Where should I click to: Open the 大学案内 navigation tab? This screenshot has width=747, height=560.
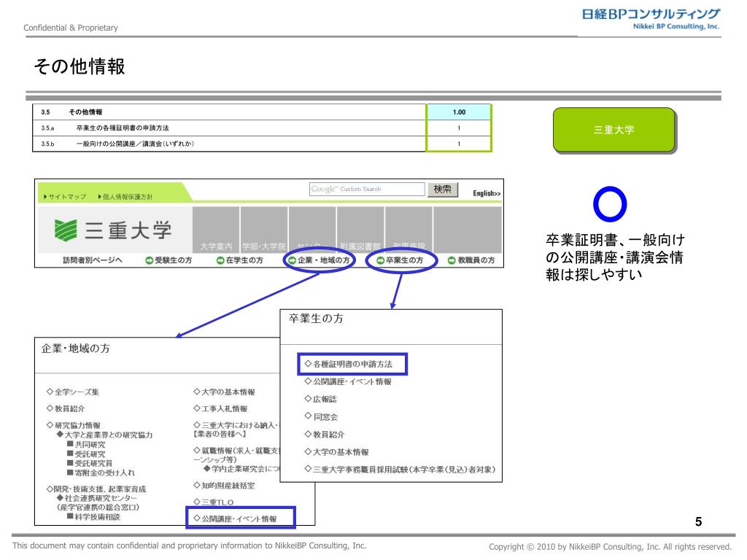[x=216, y=230]
